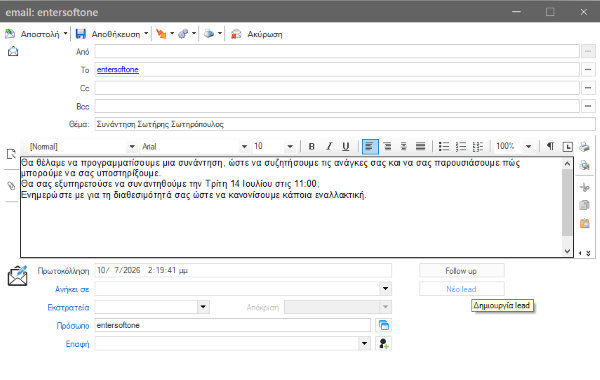Toggle paragraph marks display
This screenshot has height=380, width=600.
pyautogui.click(x=550, y=146)
